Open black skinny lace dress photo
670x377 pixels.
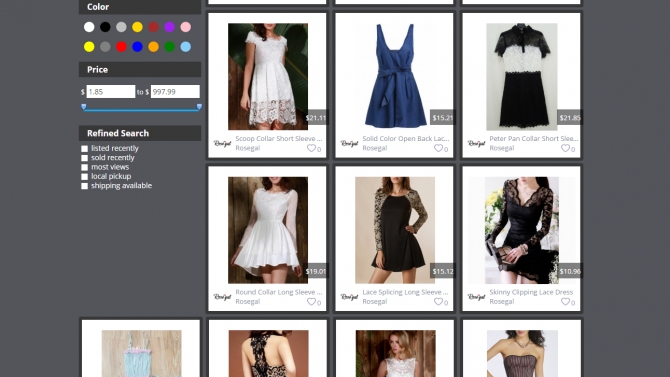(x=522, y=230)
